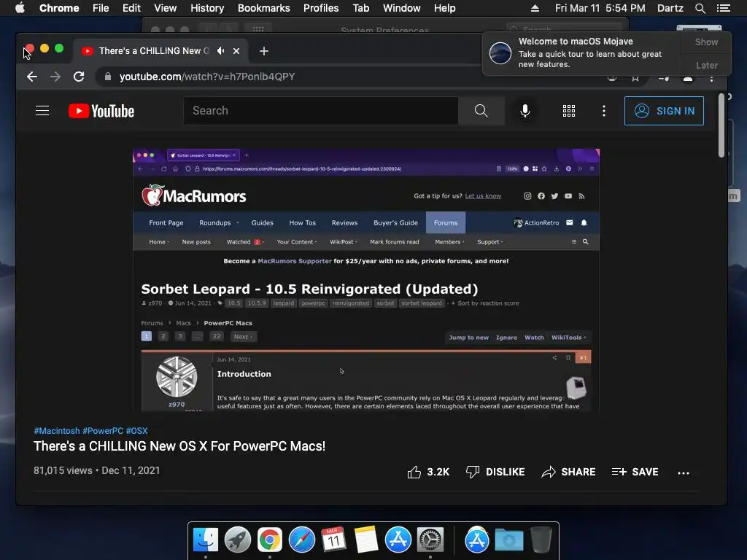747x560 pixels.
Task: Open the History menu
Action: coord(207,8)
